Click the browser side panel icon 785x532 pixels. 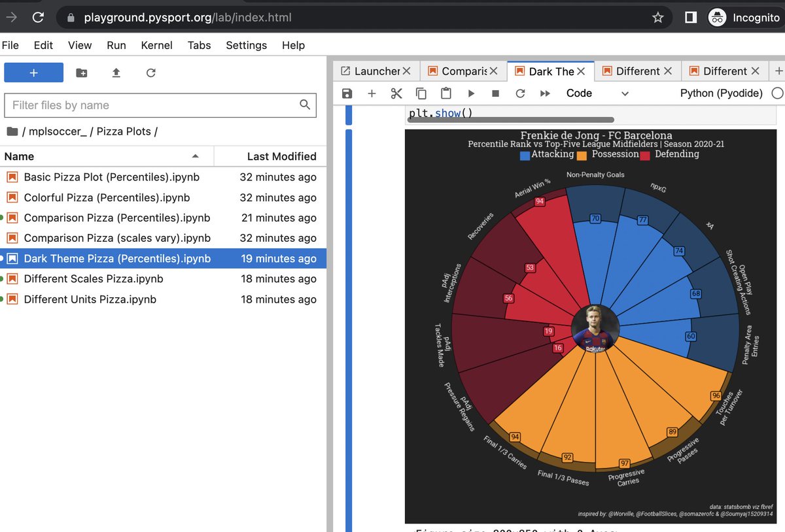tap(691, 18)
